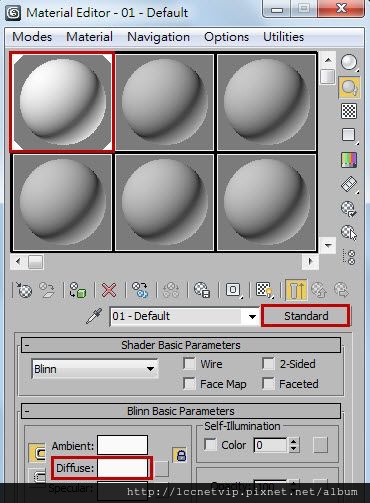Click the Self-Illumination value spinner arrows
370x503 pixels.
(293, 445)
